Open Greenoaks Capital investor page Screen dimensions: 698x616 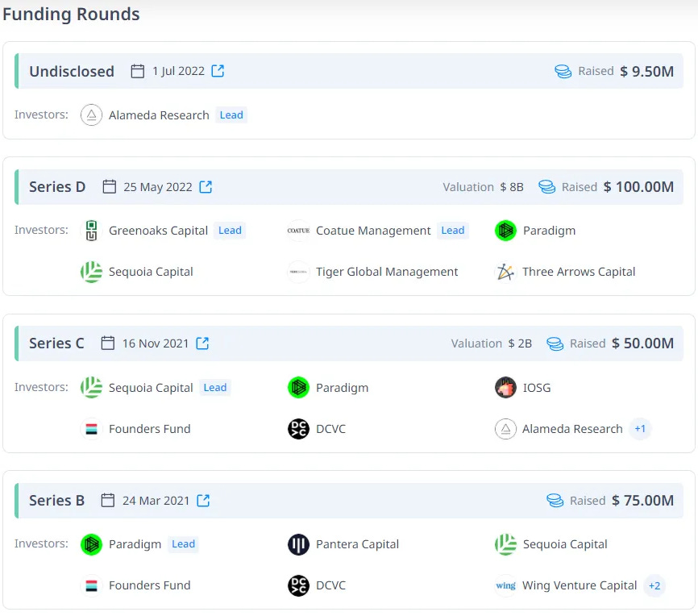click(158, 231)
